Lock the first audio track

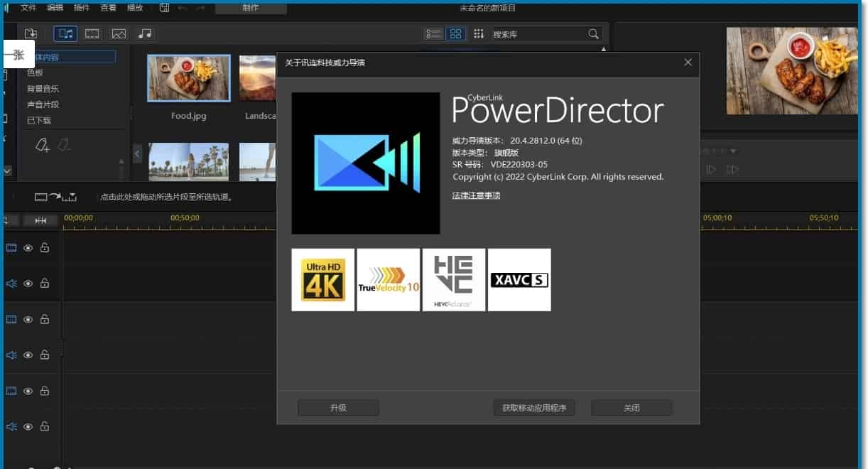pos(45,284)
